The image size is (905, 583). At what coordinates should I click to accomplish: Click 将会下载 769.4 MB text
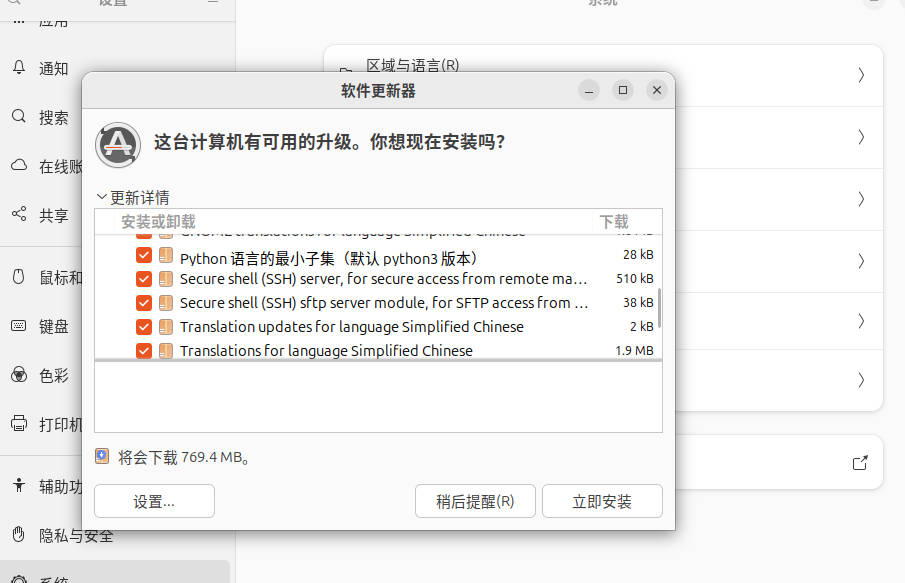click(184, 457)
